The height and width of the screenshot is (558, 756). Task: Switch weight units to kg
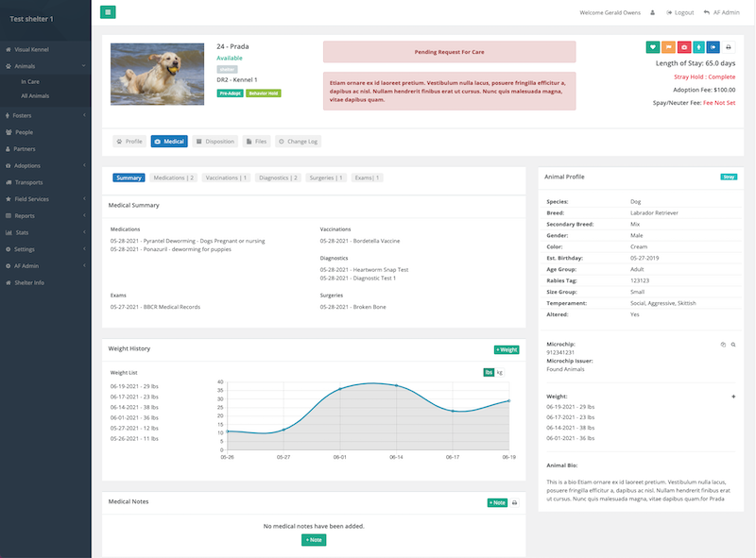click(500, 372)
